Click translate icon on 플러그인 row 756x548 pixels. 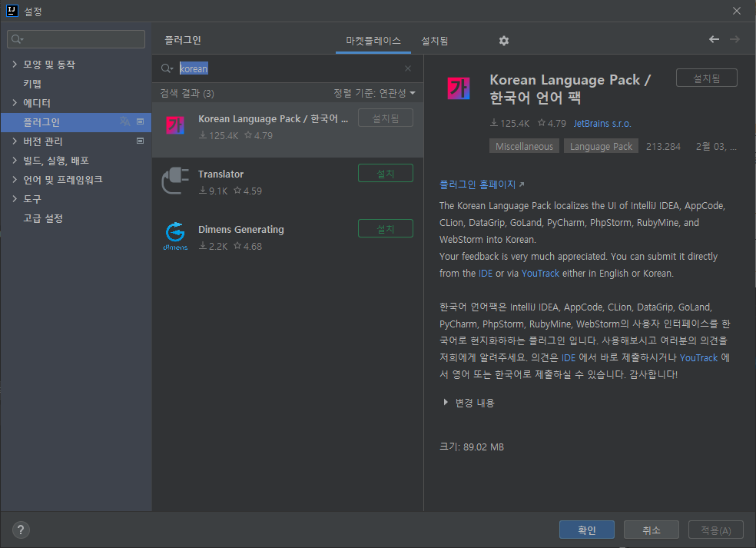[x=125, y=121]
